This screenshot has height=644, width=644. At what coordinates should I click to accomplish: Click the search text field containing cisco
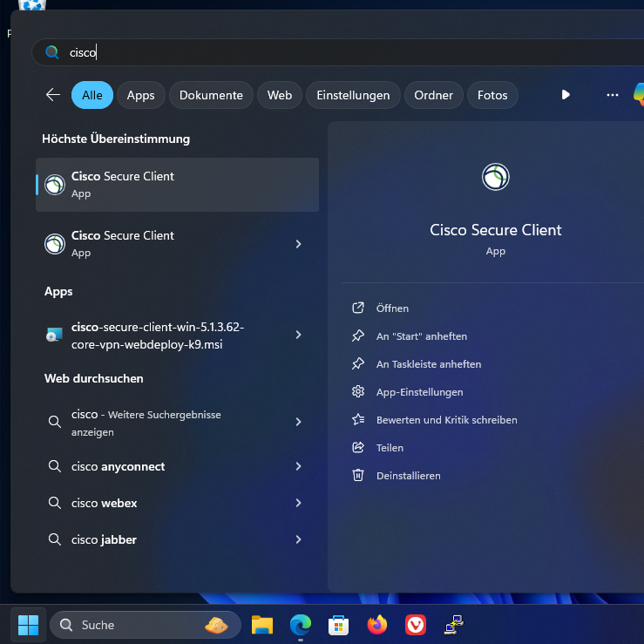point(349,52)
